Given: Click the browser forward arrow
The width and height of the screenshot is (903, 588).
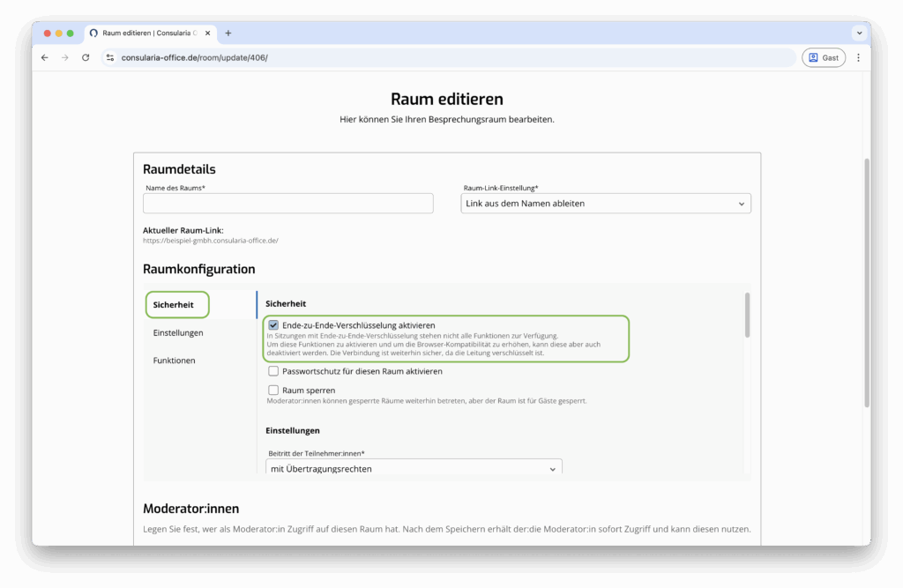Looking at the screenshot, I should click(x=65, y=57).
